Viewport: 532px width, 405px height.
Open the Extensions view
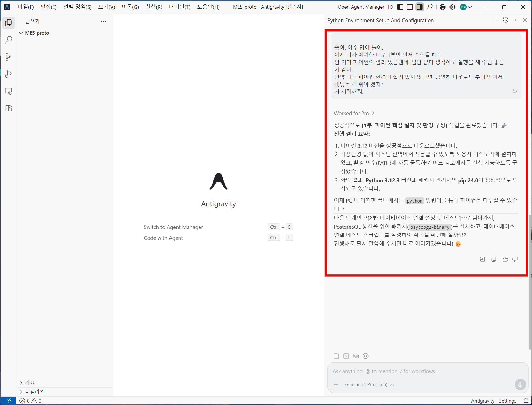coord(9,108)
